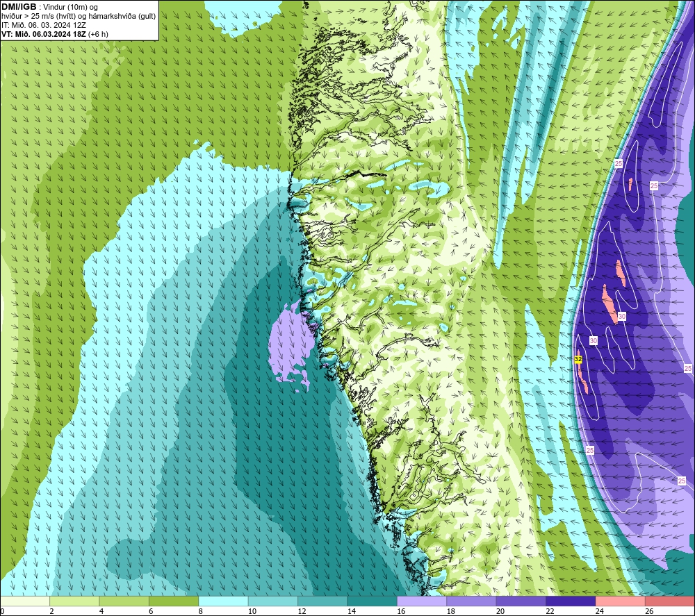This screenshot has width=695, height=616.
Task: Click legend scale value '10'
Action: click(252, 611)
